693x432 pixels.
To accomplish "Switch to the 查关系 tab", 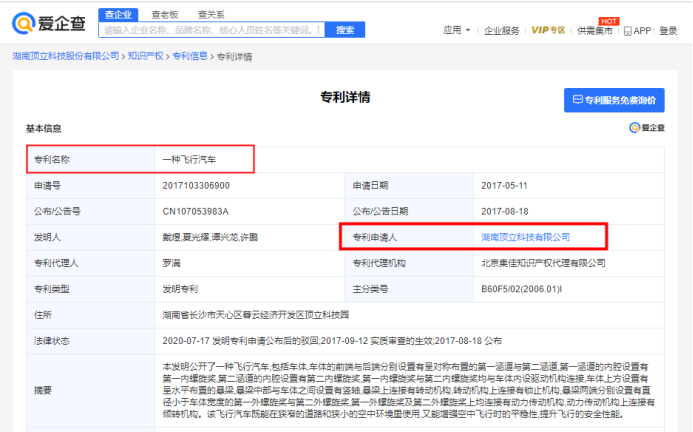I will click(x=211, y=15).
